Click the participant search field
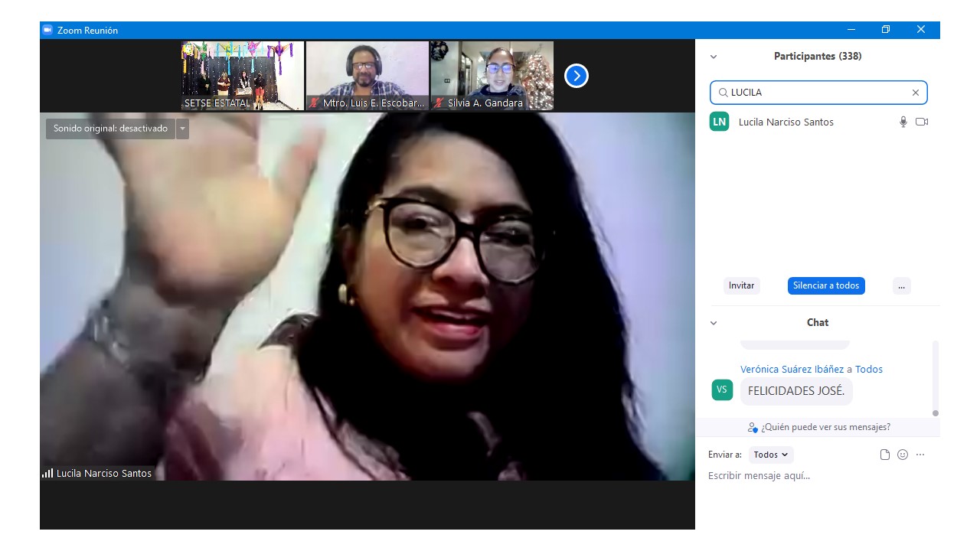This screenshot has width=980, height=551. [x=818, y=93]
